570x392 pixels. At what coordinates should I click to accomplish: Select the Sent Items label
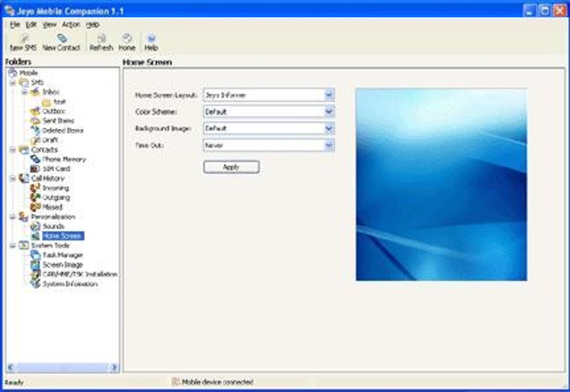tap(58, 120)
